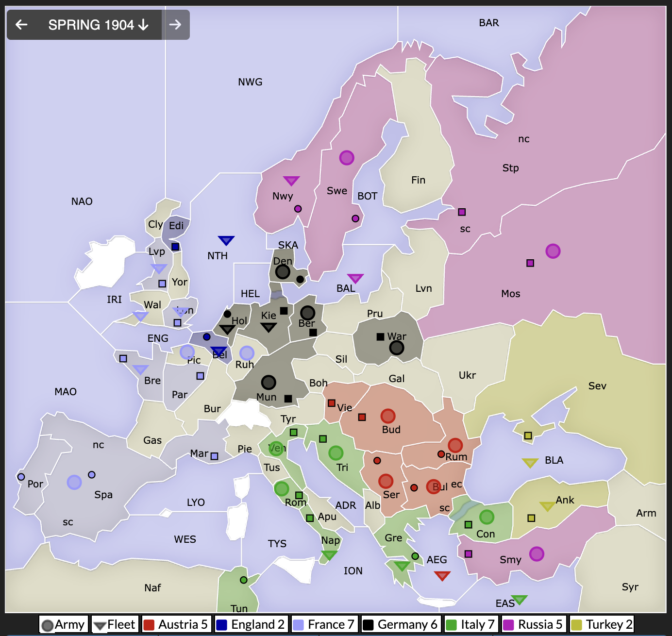Select the French fleet in Brest
This screenshot has height=636, width=672.
click(x=140, y=369)
